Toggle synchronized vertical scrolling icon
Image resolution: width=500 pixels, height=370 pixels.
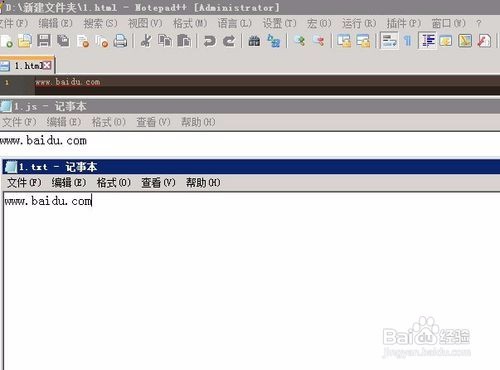click(x=344, y=41)
